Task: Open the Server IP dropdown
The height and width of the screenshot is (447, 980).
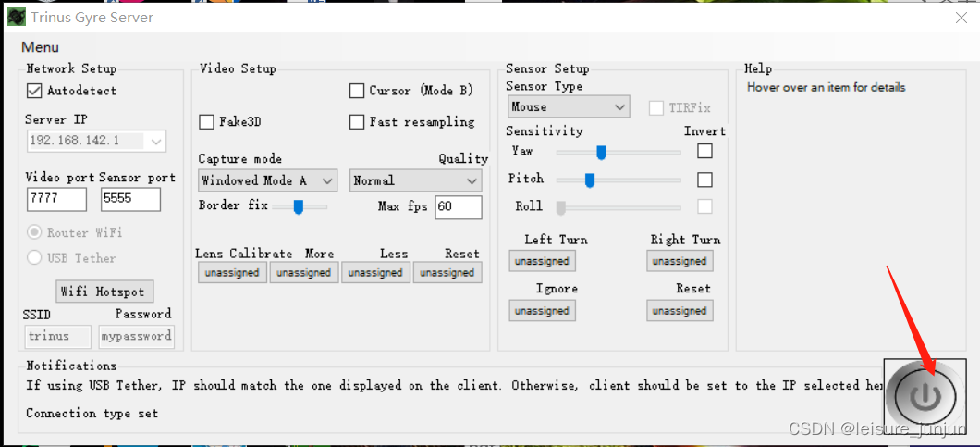Action: 96,141
